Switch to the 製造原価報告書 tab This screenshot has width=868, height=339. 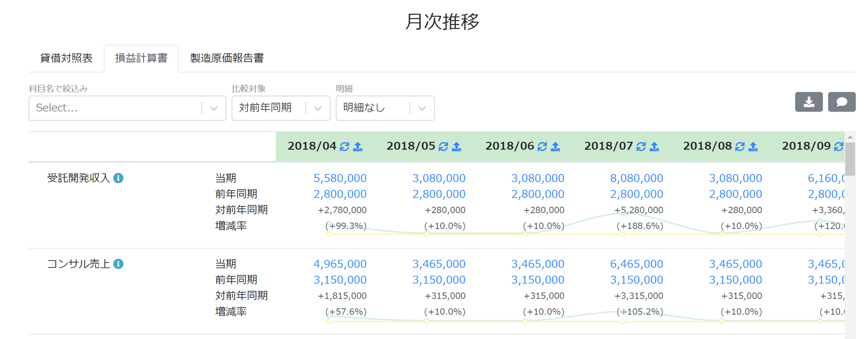tap(227, 58)
